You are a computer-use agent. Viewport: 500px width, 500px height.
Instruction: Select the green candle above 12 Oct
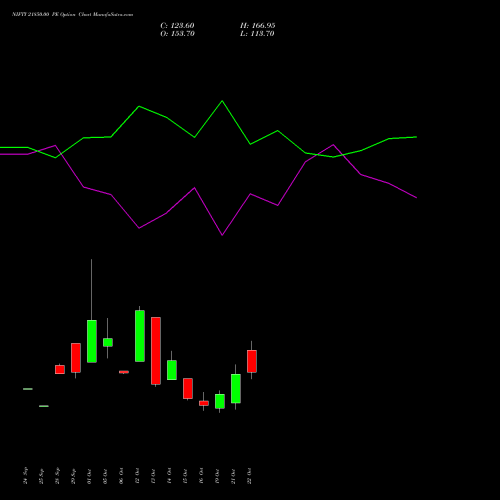[x=140, y=336]
